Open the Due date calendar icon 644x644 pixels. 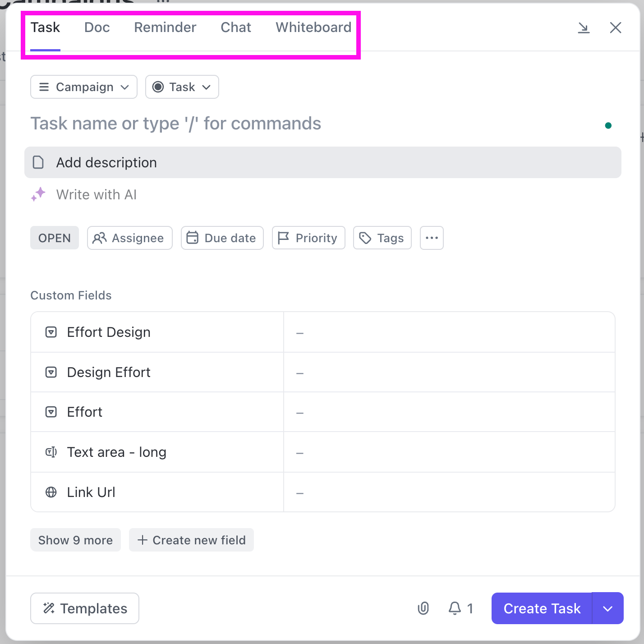click(192, 238)
